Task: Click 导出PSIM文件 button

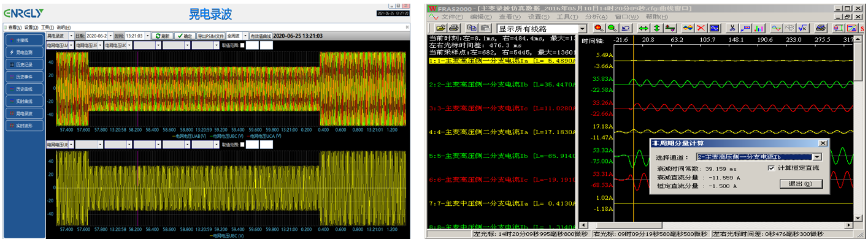Action: click(x=211, y=36)
